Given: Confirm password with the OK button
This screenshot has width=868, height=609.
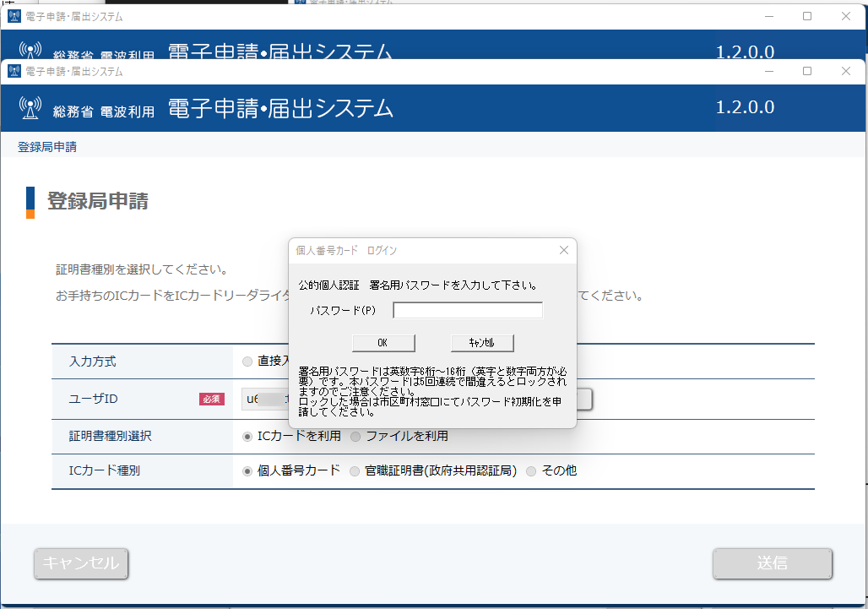Looking at the screenshot, I should click(383, 343).
